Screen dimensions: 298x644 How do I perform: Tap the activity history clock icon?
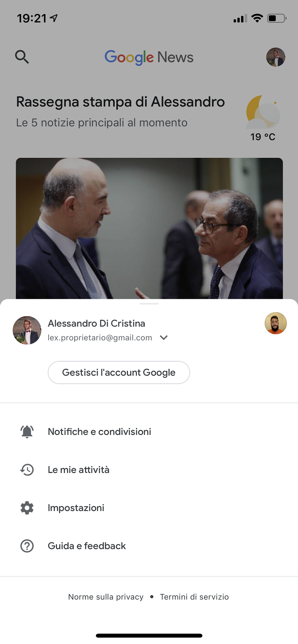click(x=27, y=470)
